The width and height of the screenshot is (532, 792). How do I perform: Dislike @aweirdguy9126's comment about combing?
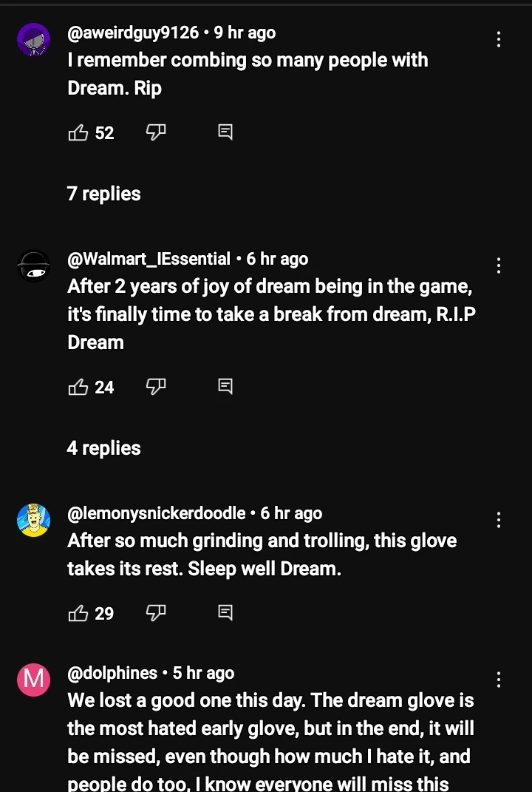(155, 132)
